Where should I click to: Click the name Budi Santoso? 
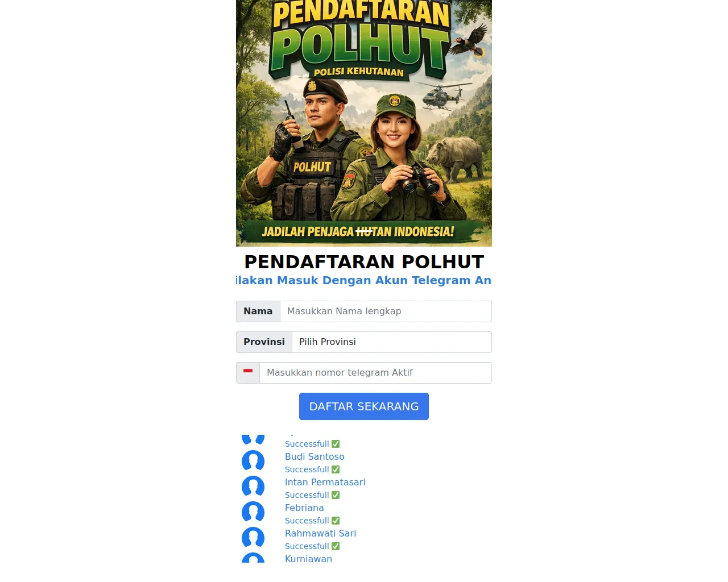pyautogui.click(x=315, y=457)
